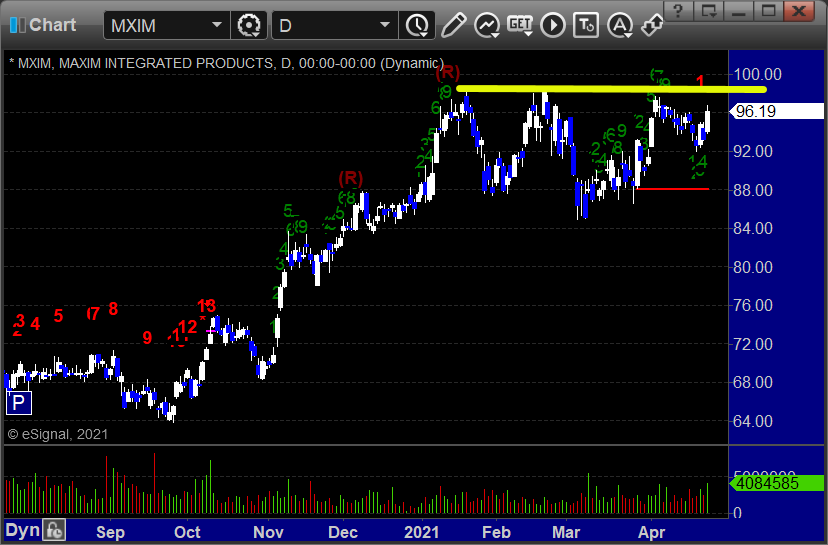The height and width of the screenshot is (545, 828).
Task: Select the text annotation tool
Action: point(586,25)
